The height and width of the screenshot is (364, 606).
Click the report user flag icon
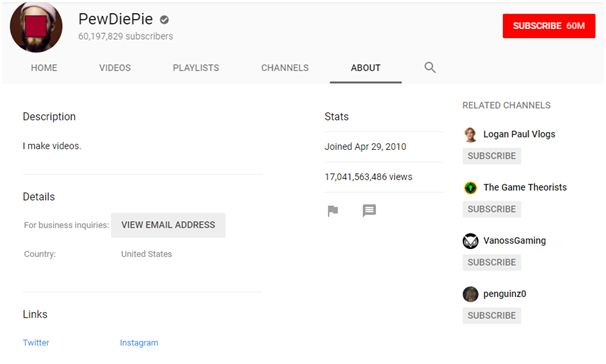pyautogui.click(x=333, y=211)
